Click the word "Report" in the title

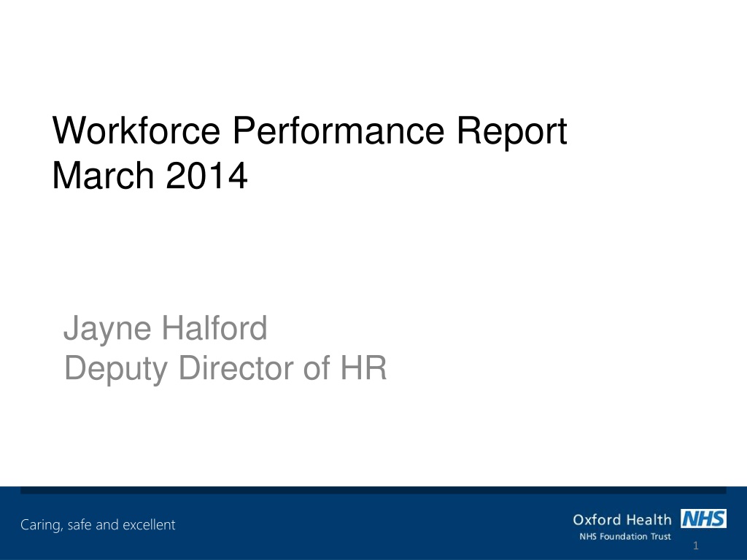pos(511,131)
